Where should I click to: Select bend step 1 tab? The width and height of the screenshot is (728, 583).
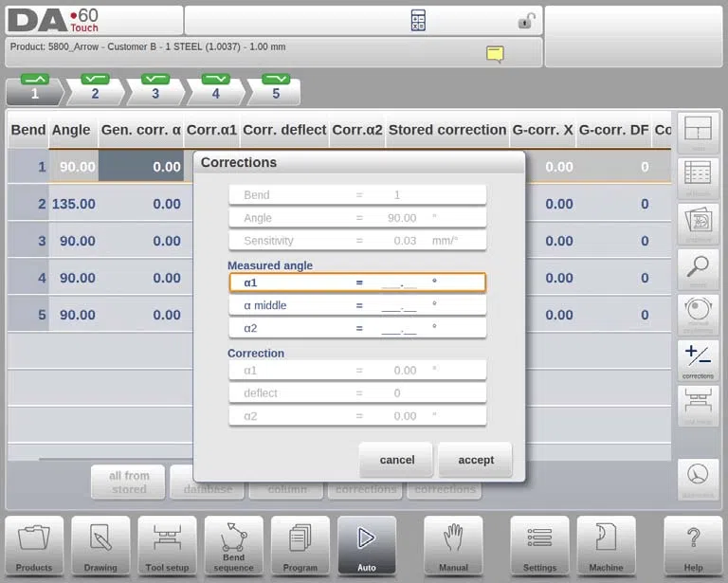click(34, 90)
